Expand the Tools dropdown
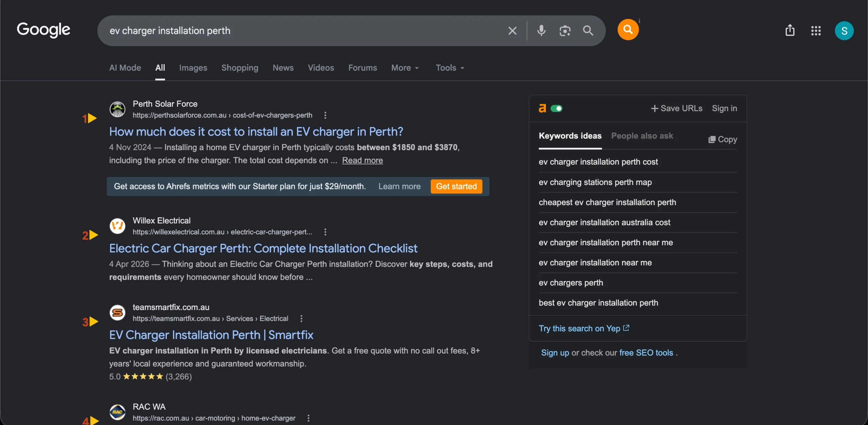This screenshot has width=868, height=425. tap(450, 68)
